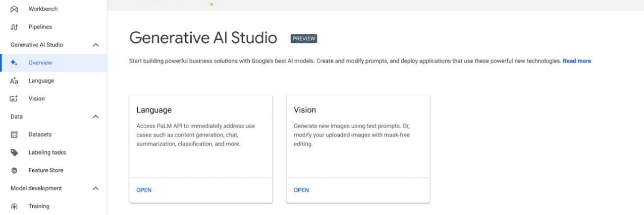Click the Language Aa icon
644x215 pixels.
tap(14, 81)
